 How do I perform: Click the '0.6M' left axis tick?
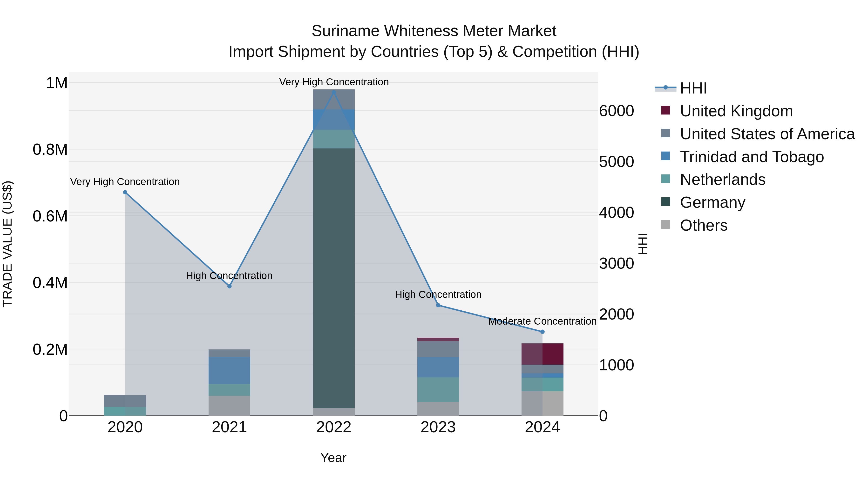50,216
